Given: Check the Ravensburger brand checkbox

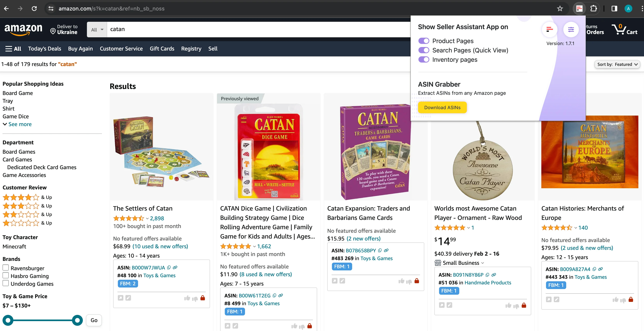Looking at the screenshot, I should point(6,268).
